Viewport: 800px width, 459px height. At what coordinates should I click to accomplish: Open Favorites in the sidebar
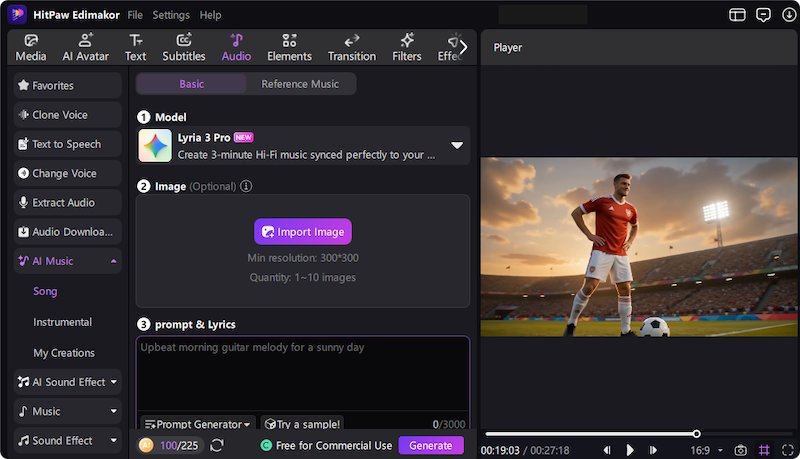67,85
